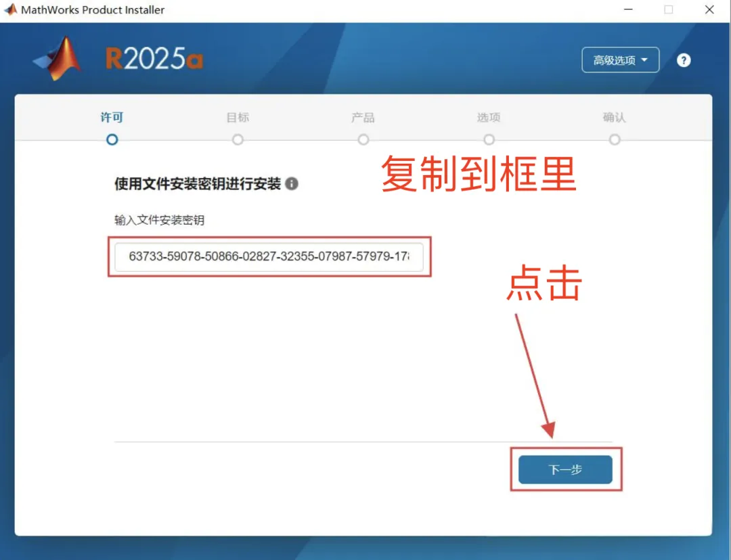Select the 目标 step tab
This screenshot has height=560, width=731.
(238, 118)
